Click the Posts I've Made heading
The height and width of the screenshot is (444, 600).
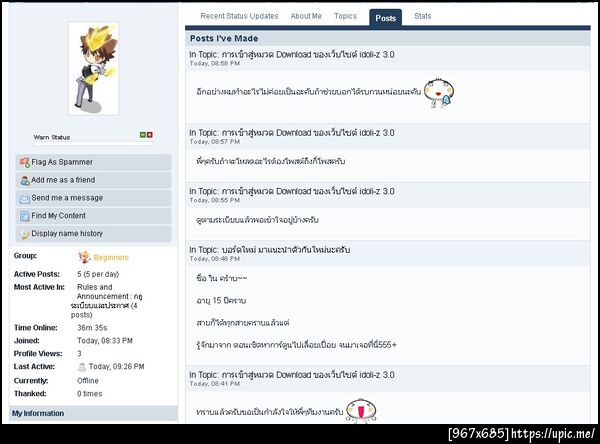tap(224, 38)
